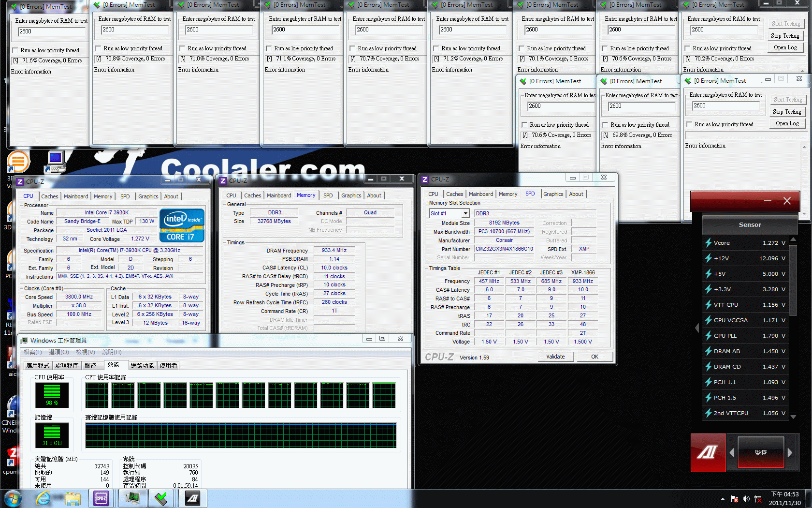Open Windows Explorer folder icon on taskbar
The width and height of the screenshot is (812, 508).
(73, 498)
